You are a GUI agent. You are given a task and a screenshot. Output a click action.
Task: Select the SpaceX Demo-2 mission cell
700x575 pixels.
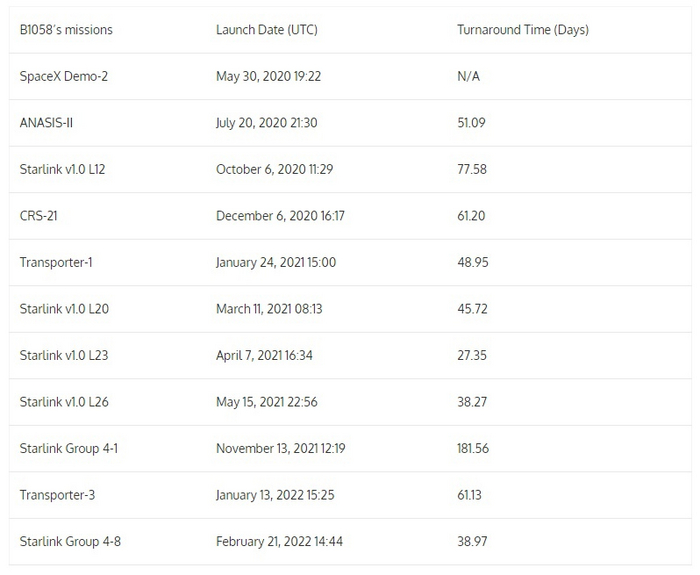coord(64,77)
